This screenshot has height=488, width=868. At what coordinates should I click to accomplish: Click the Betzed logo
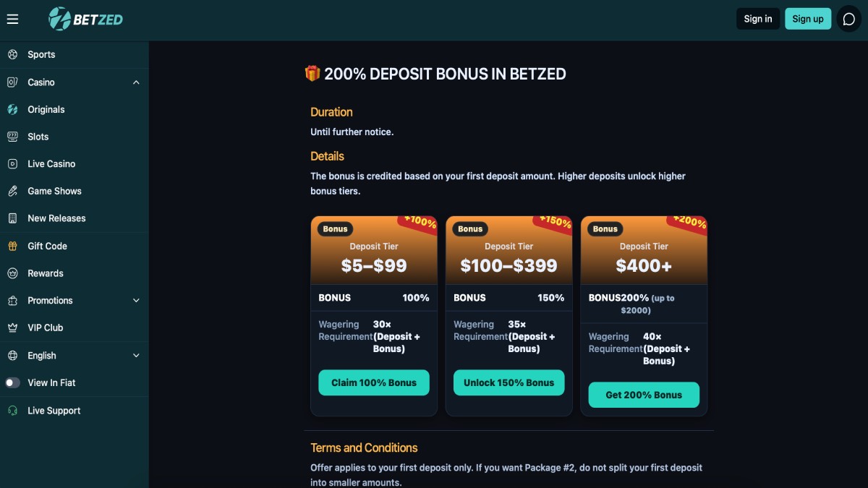tap(86, 20)
